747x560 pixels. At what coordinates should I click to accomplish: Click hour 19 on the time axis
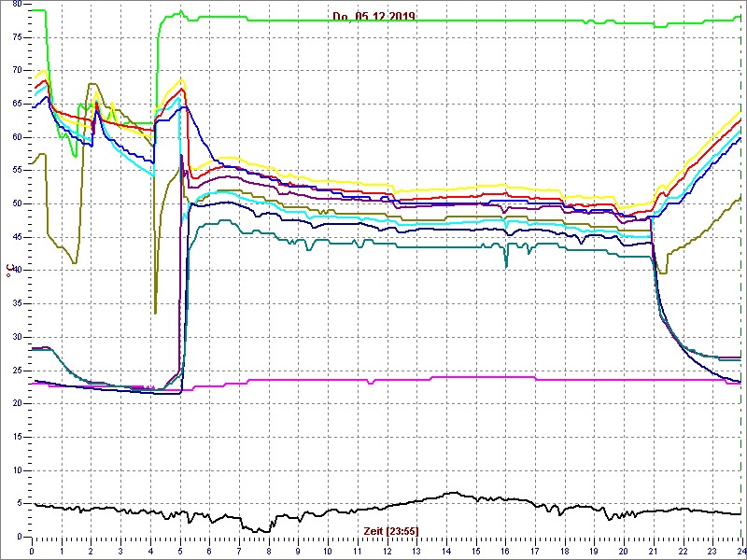tap(593, 552)
